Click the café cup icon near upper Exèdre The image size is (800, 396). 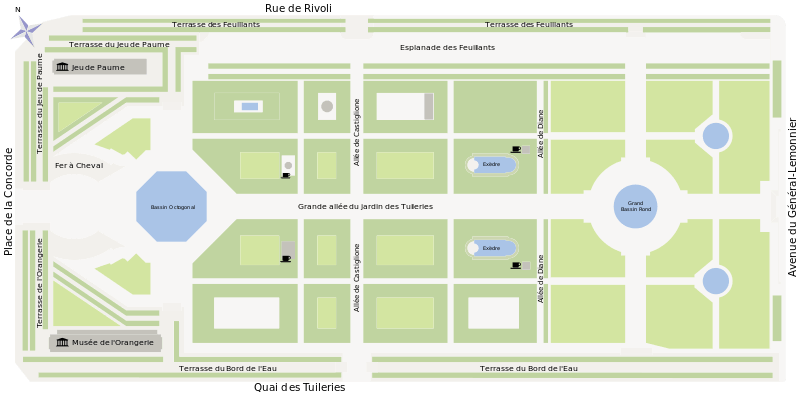coord(516,150)
